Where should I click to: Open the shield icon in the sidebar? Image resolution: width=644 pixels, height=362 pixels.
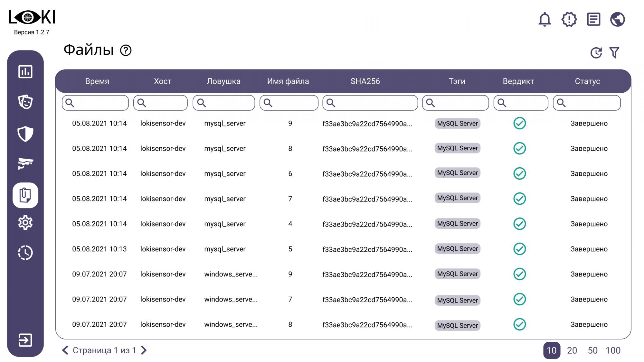pos(25,134)
